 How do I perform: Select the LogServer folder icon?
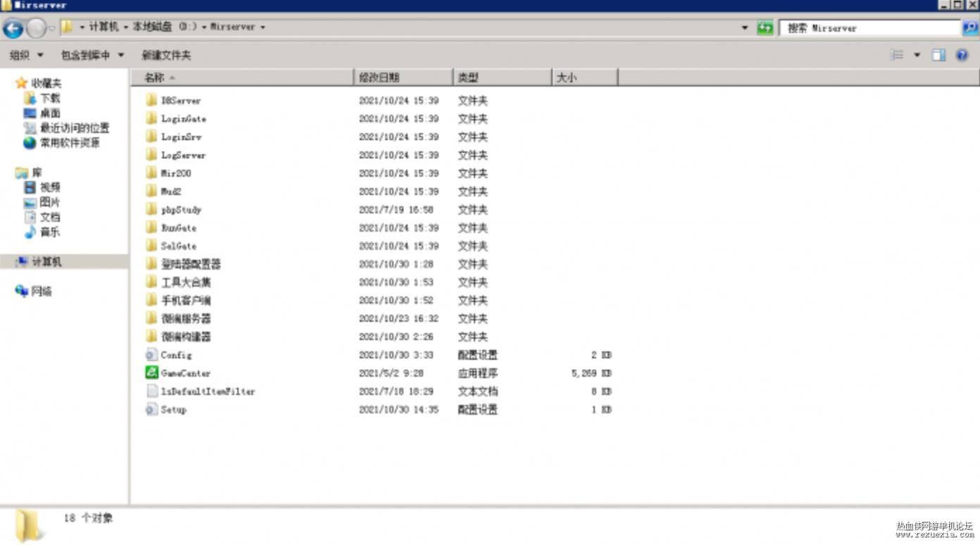point(151,154)
